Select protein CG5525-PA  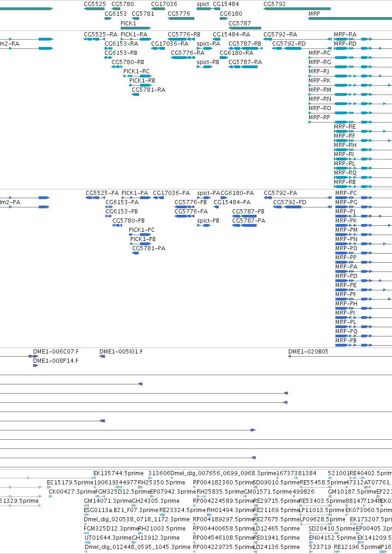tap(102, 193)
